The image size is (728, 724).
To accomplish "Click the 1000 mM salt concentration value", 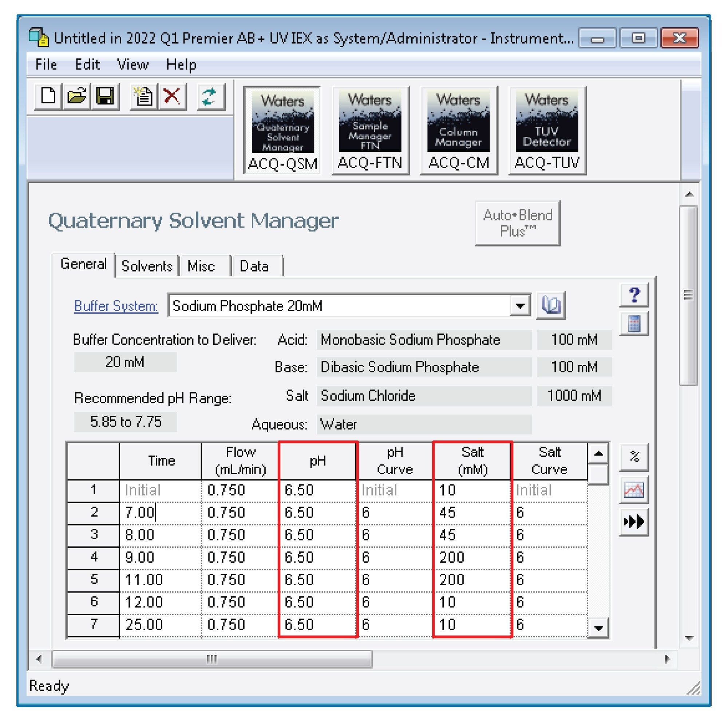I will pos(574,396).
